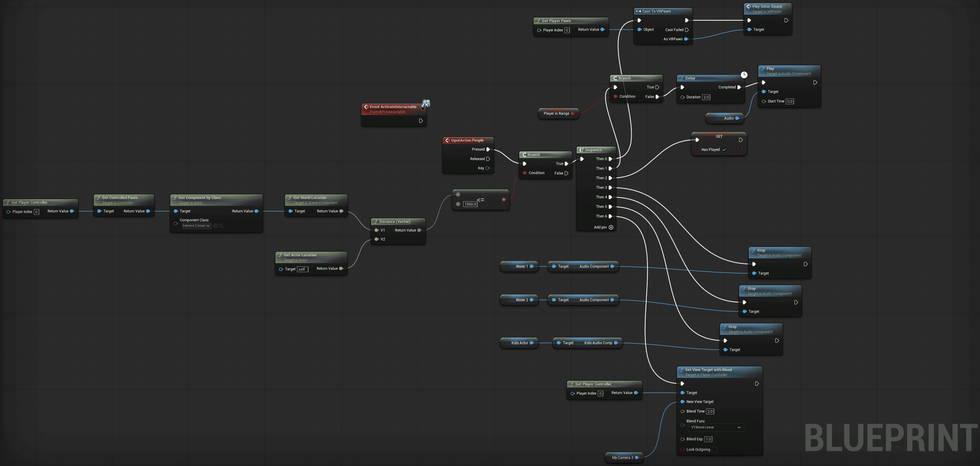Image resolution: width=980 pixels, height=466 pixels.
Task: Click the clock icon on the Delay node
Action: click(745, 75)
